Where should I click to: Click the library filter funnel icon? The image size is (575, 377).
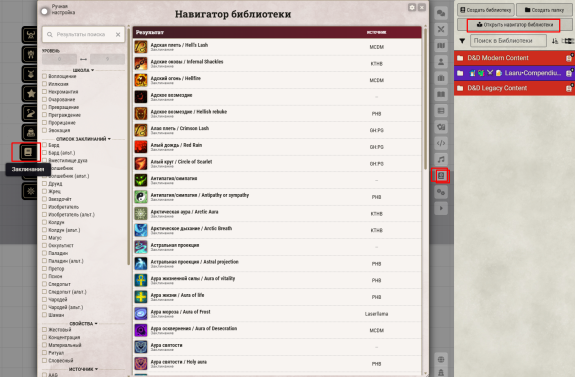pyautogui.click(x=462, y=41)
